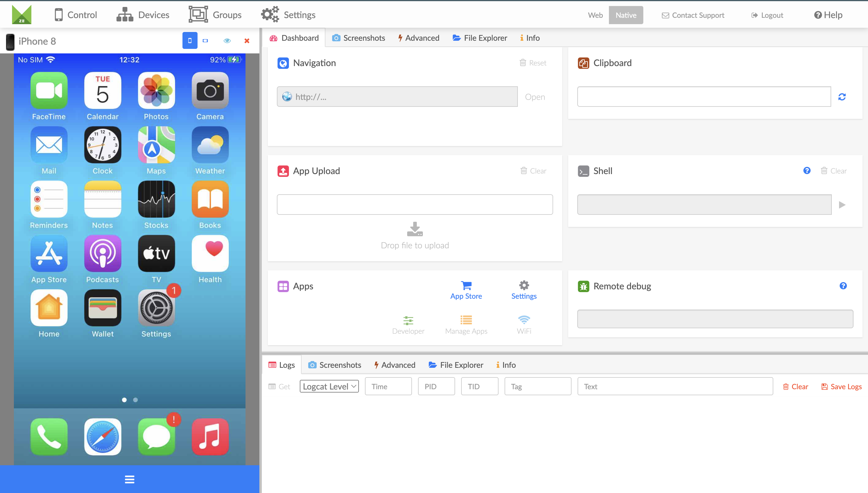Open the Help link
868x493 pixels.
[x=828, y=15]
